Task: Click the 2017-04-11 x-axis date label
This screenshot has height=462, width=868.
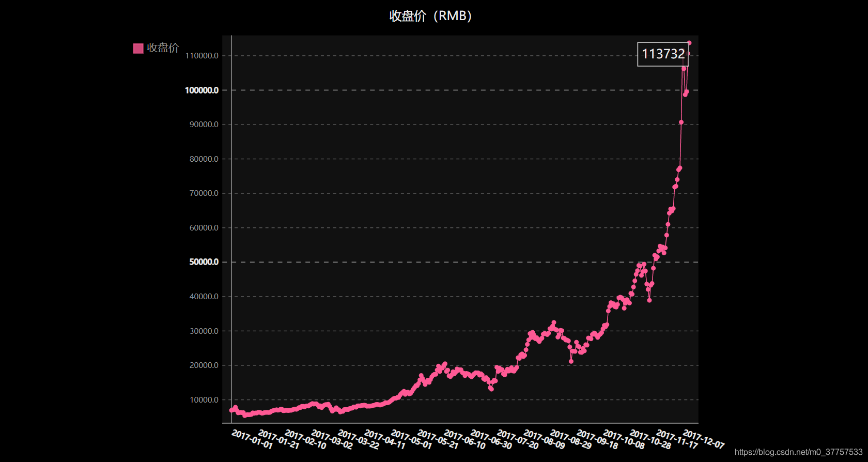Action: point(385,439)
